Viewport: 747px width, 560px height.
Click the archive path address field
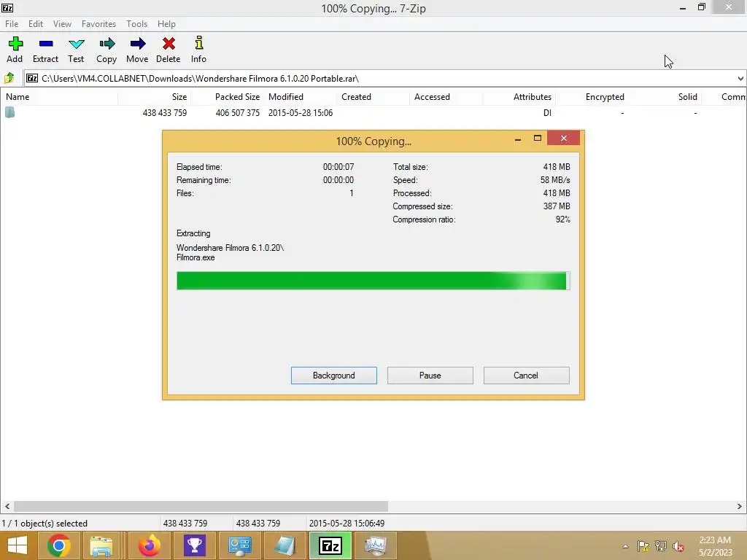point(379,78)
